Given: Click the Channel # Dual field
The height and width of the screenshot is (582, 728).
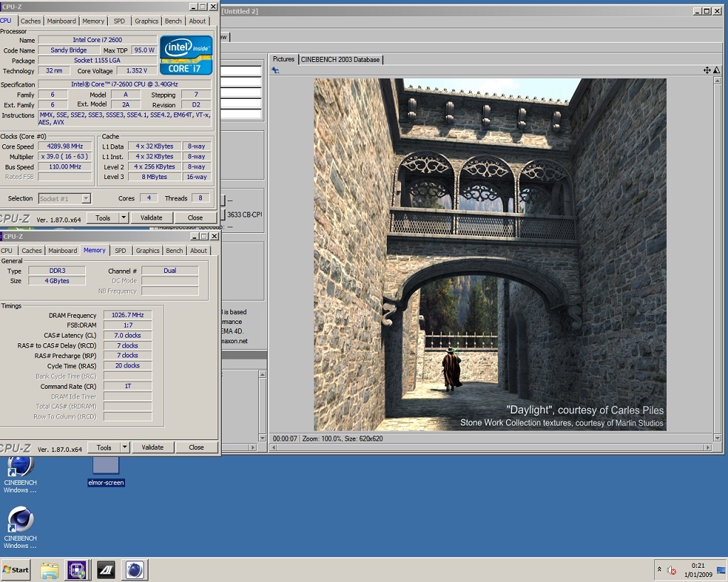Looking at the screenshot, I should [170, 271].
